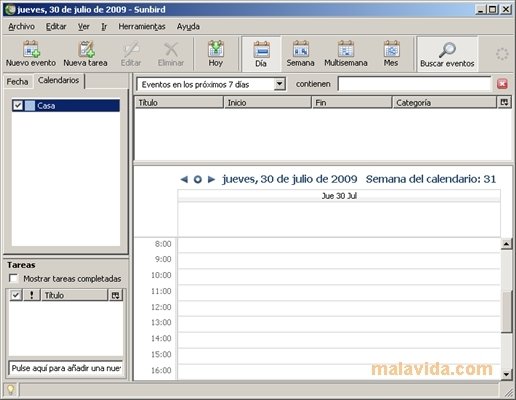Click the lightbulb status bar icon
This screenshot has width=516, height=400.
point(10,389)
